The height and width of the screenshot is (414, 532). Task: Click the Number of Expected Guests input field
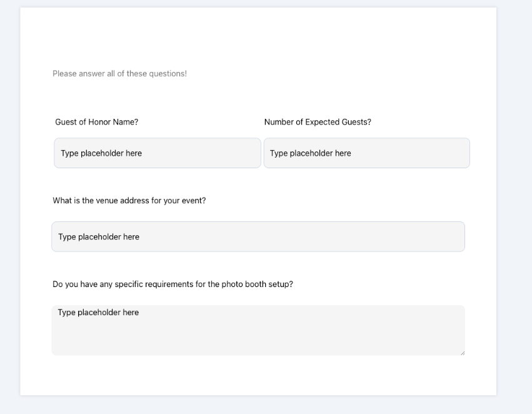366,153
